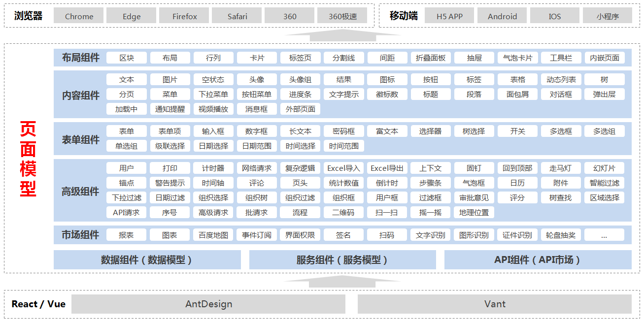Select the "卡片" component box
Viewport: 644px width, 323px height.
click(x=257, y=58)
